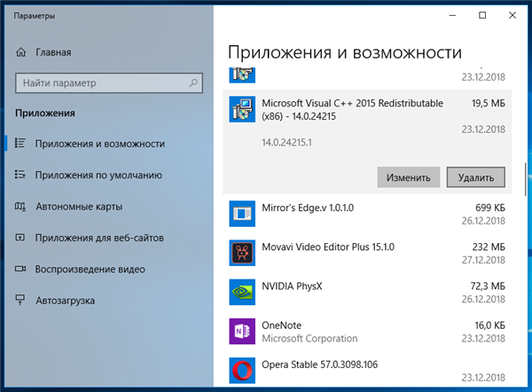This screenshot has height=392, width=532.
Task: Click the Microsoft Visual C++ 2015 Redistributable title
Action: click(x=352, y=109)
